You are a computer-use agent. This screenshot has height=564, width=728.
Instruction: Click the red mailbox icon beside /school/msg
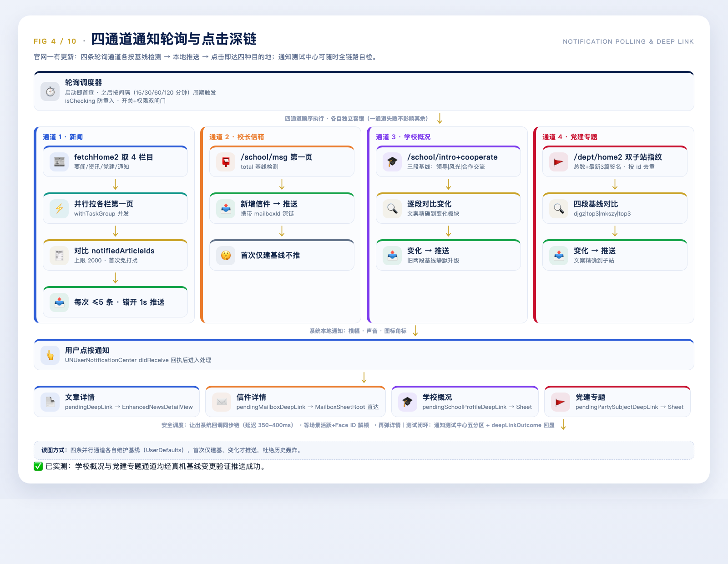(226, 162)
